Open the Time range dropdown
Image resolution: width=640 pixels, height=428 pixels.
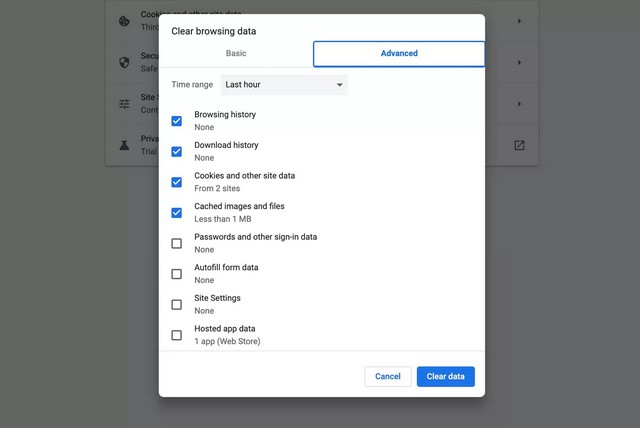click(x=283, y=85)
